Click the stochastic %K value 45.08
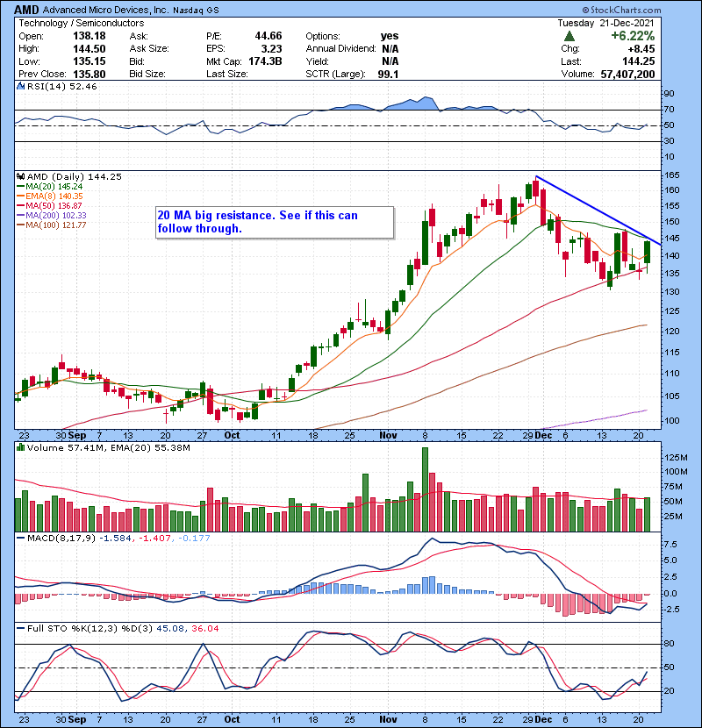Image resolution: width=702 pixels, height=728 pixels. pyautogui.click(x=170, y=629)
